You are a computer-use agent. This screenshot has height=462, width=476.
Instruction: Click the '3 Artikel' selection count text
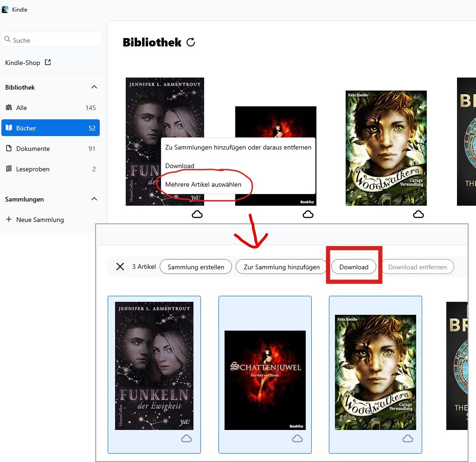click(144, 267)
